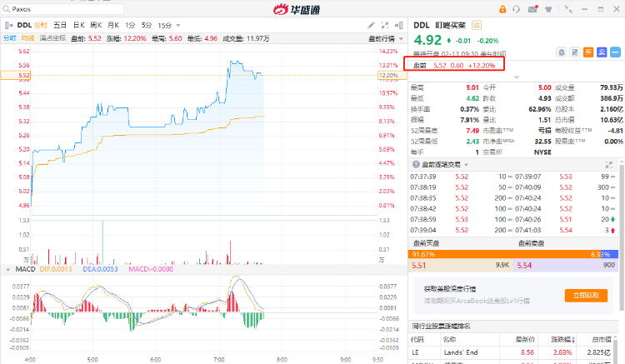
Task: Expand the chart to full screen
Action: pyautogui.click(x=385, y=26)
